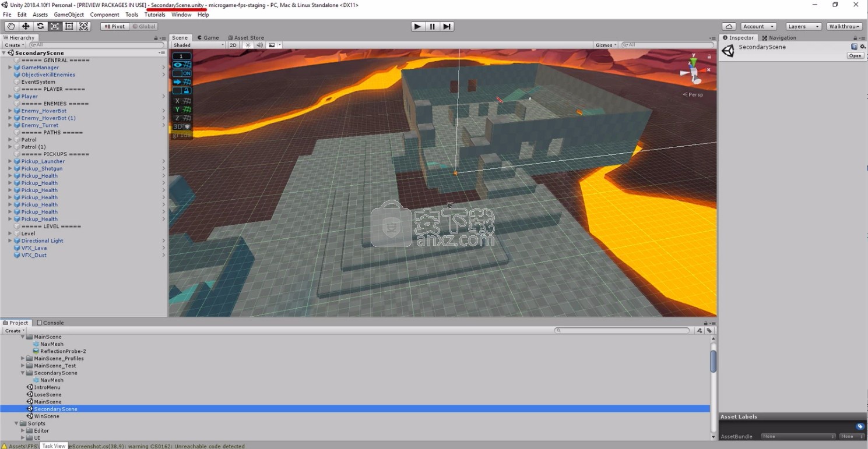Viewport: 868px width, 449px height.
Task: Enable the Z axis grid
Action: tap(181, 118)
